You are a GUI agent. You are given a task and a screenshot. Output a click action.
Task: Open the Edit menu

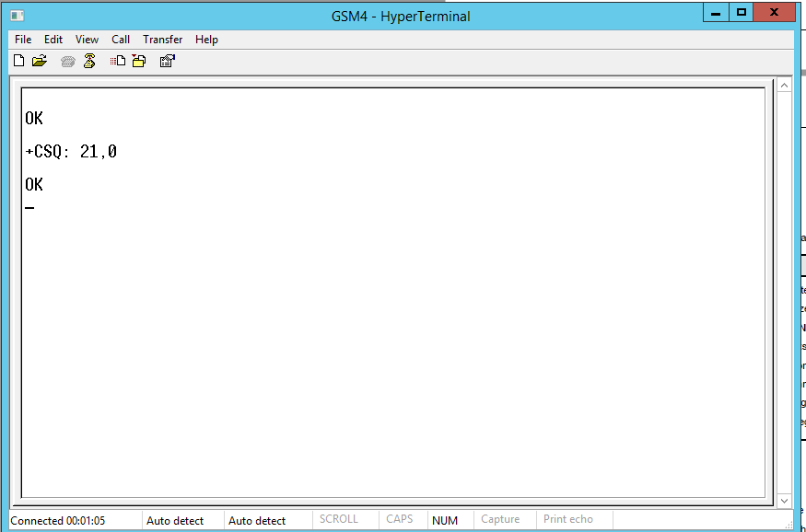[53, 40]
